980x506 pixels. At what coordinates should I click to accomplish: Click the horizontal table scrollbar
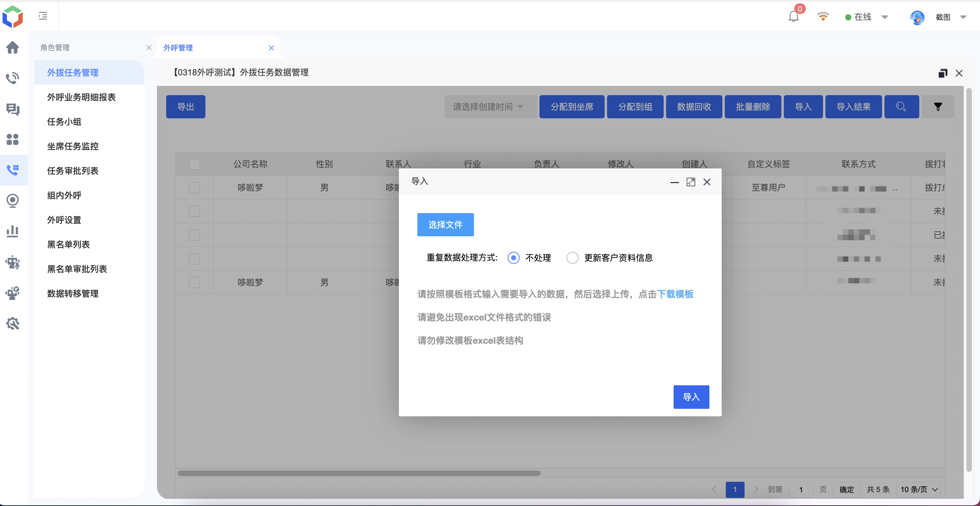click(359, 473)
